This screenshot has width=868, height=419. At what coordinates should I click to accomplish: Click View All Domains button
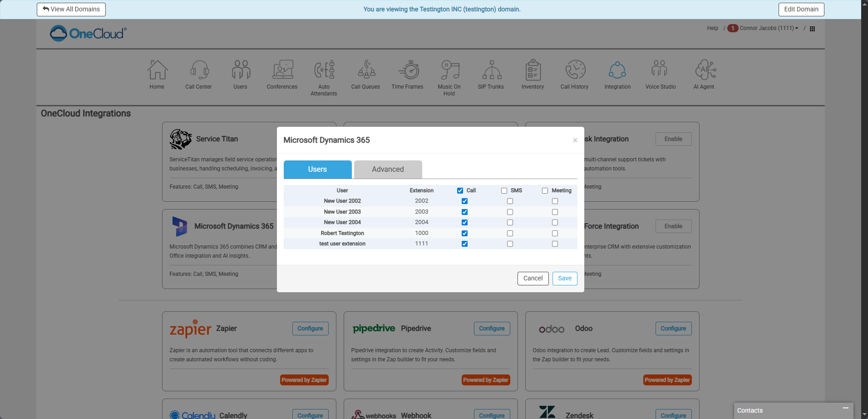[71, 10]
